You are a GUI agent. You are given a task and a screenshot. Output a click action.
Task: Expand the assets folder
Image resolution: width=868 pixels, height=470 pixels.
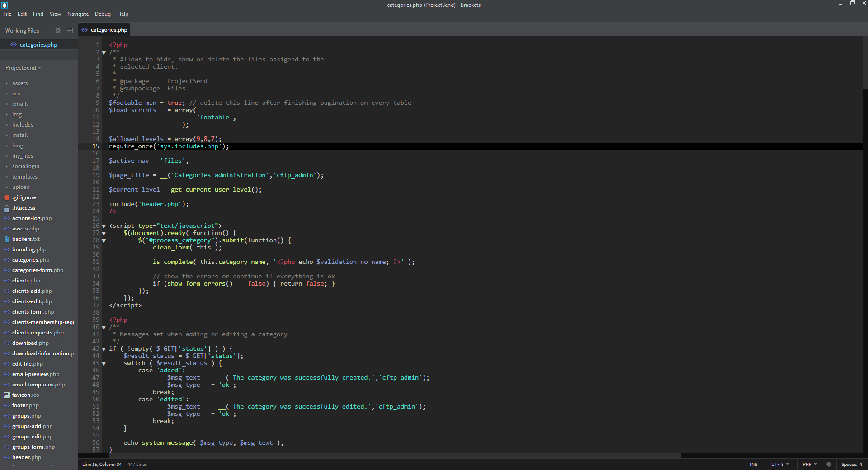[7, 83]
